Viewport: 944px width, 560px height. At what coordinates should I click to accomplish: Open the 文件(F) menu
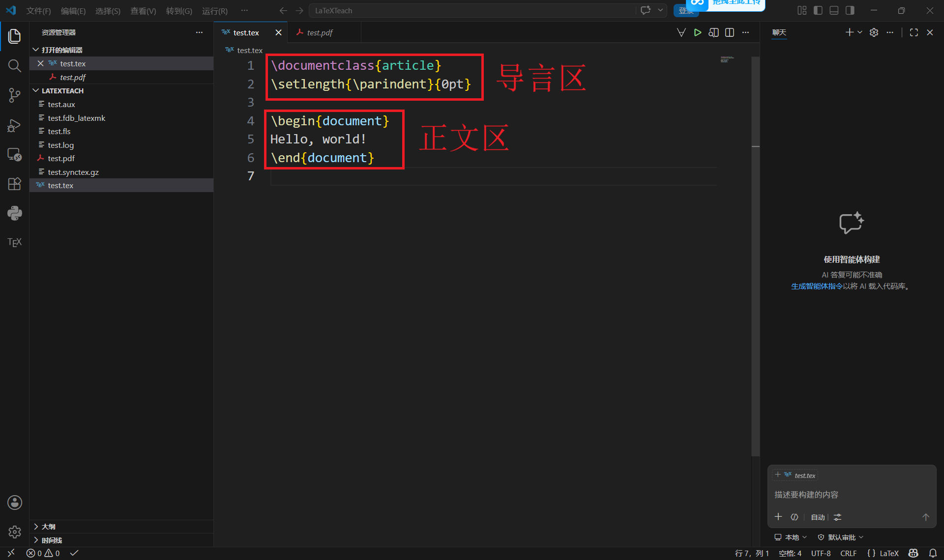pyautogui.click(x=38, y=11)
